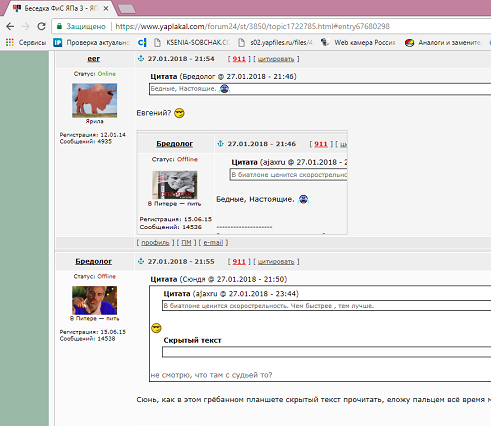Click цитировать on the 21:54 post

(x=276, y=59)
